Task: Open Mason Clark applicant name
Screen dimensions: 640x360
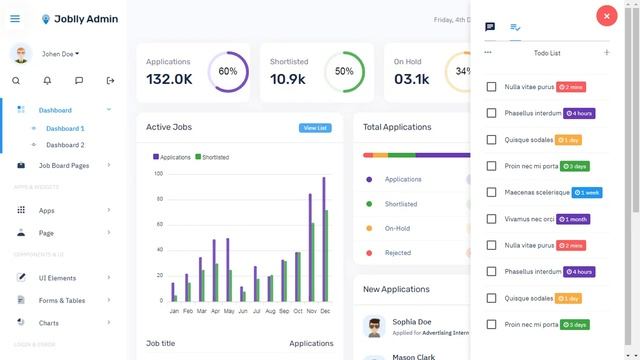Action: tap(413, 357)
